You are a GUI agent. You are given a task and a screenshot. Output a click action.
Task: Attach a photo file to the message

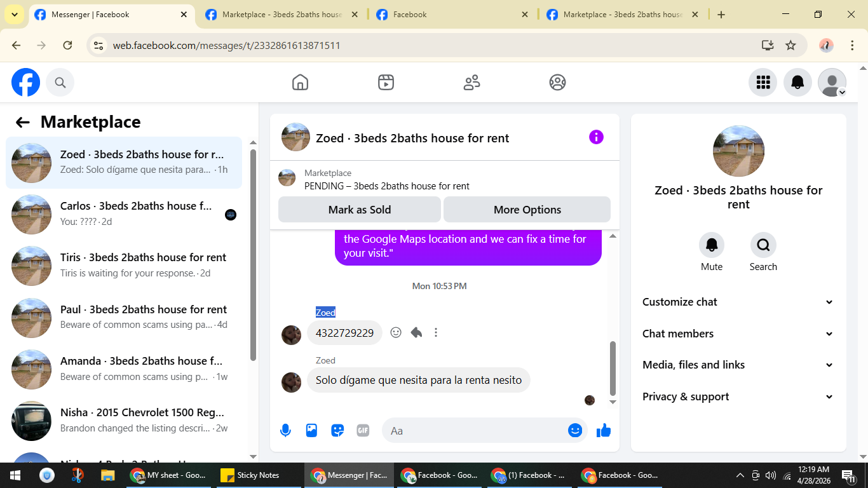(311, 431)
